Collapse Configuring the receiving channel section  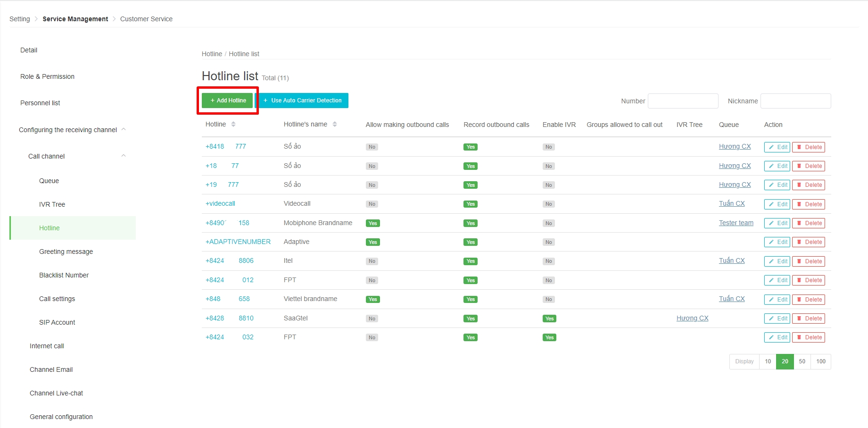coord(124,130)
